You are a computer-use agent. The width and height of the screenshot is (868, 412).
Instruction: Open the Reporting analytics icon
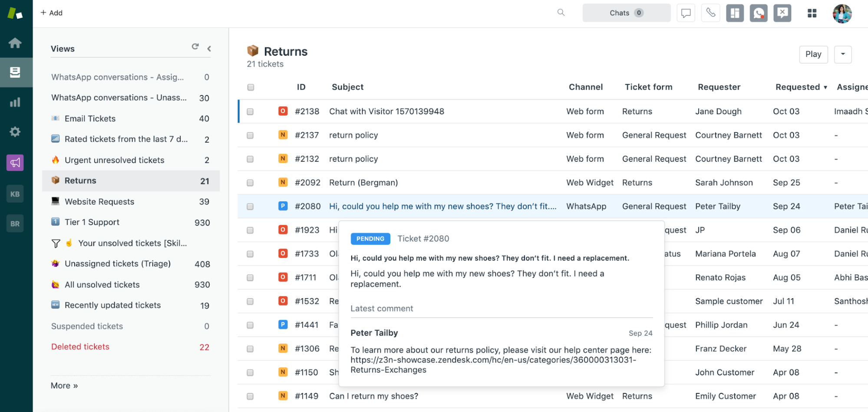[16, 102]
